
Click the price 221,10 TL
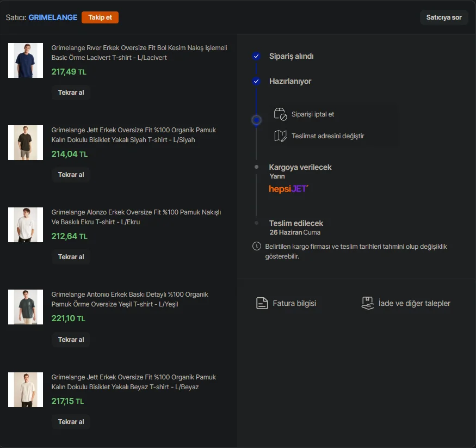click(x=69, y=318)
